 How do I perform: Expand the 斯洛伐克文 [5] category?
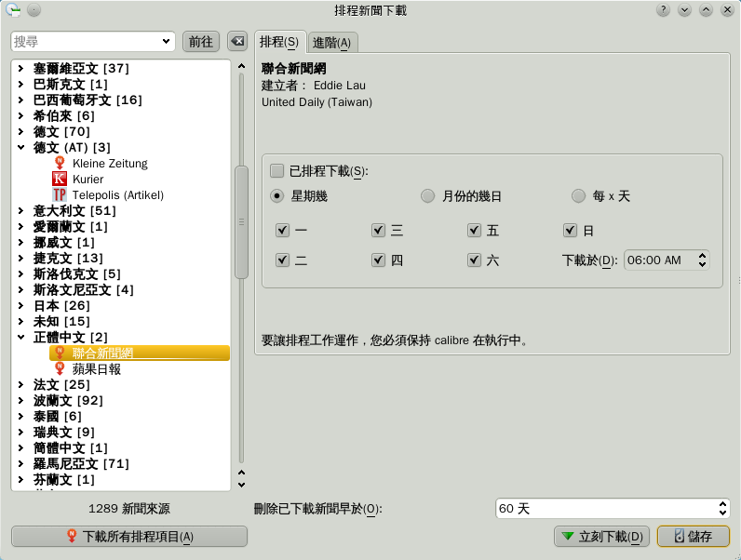pos(20,273)
